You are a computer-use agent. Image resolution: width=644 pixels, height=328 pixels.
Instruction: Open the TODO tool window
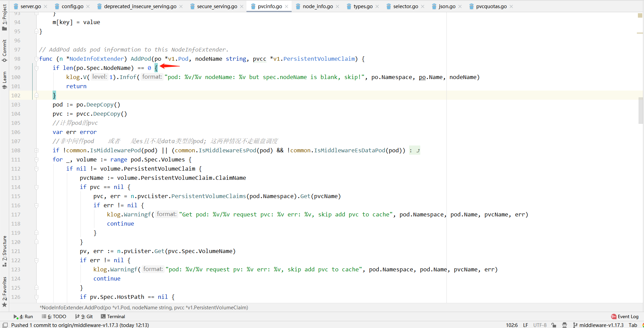pos(54,316)
